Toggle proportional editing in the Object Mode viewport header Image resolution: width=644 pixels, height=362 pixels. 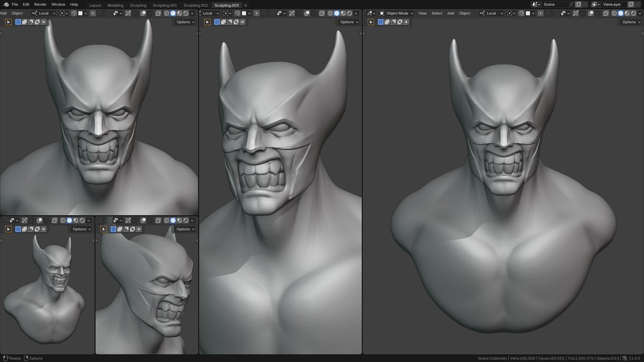pyautogui.click(x=540, y=13)
